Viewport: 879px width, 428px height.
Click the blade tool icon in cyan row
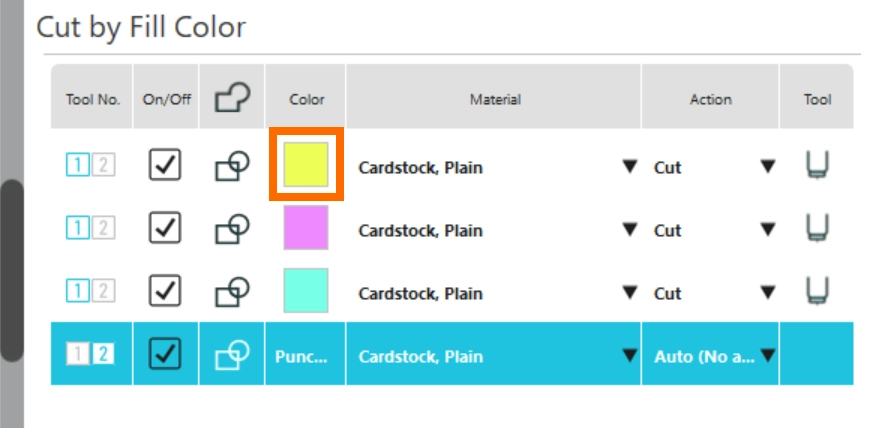(x=817, y=293)
